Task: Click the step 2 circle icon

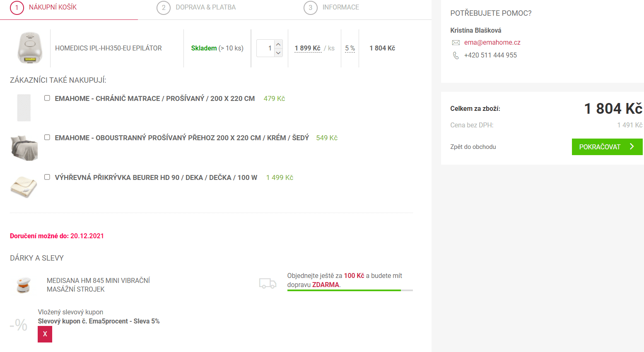Action: pyautogui.click(x=164, y=7)
